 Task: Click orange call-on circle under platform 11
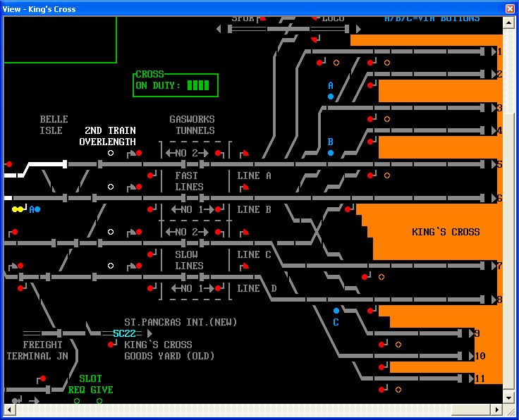point(398,390)
